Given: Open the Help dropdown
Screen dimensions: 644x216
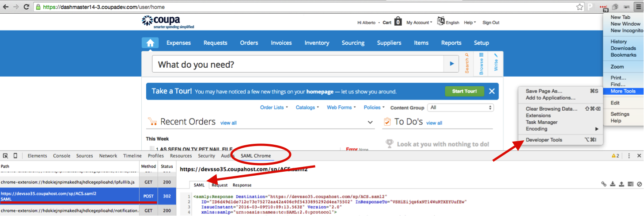Looking at the screenshot, I should tap(470, 23).
